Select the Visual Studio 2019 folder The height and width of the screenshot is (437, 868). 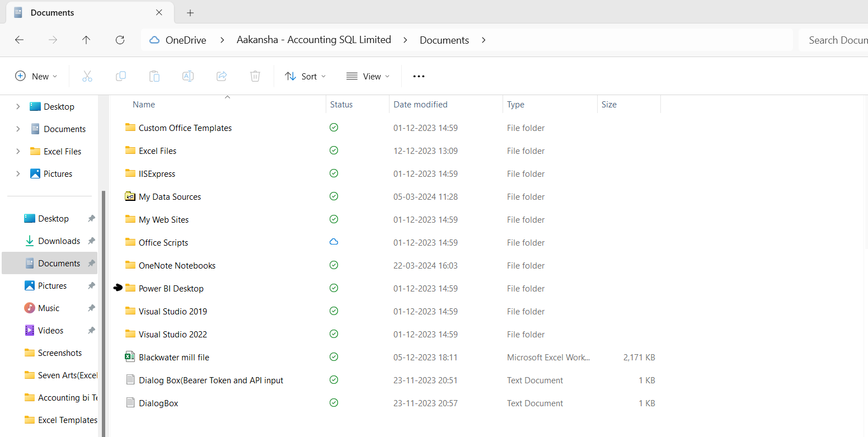173,311
